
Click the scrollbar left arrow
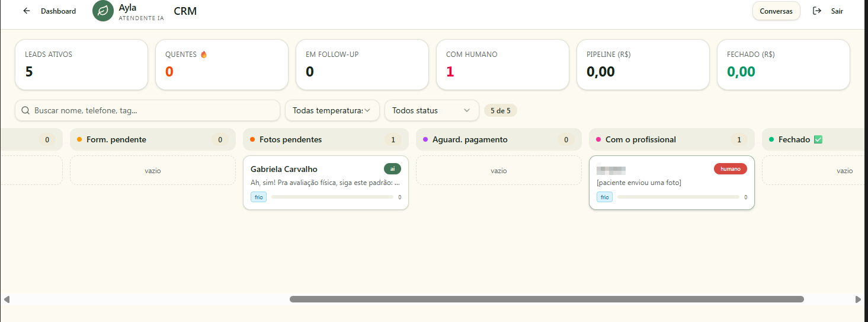[x=7, y=299]
